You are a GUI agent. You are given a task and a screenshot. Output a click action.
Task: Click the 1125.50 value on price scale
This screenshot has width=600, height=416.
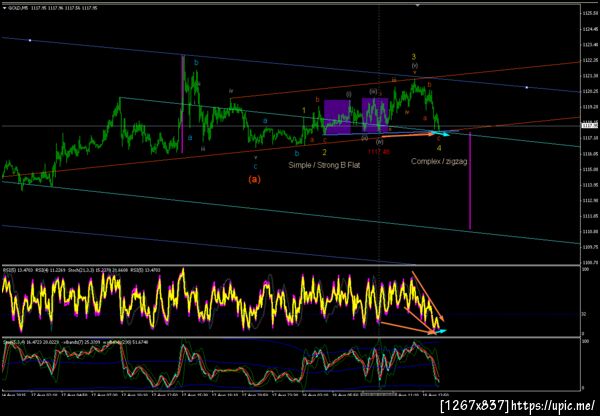tap(591, 13)
